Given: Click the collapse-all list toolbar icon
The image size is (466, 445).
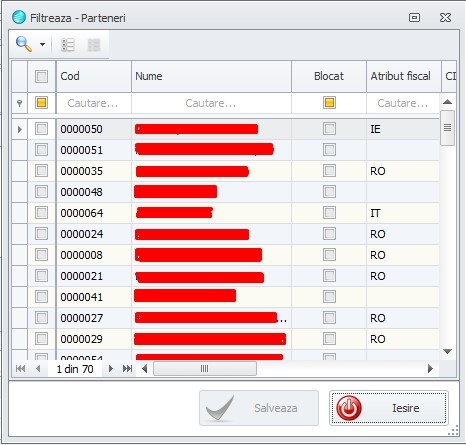Looking at the screenshot, I should pyautogui.click(x=94, y=45).
